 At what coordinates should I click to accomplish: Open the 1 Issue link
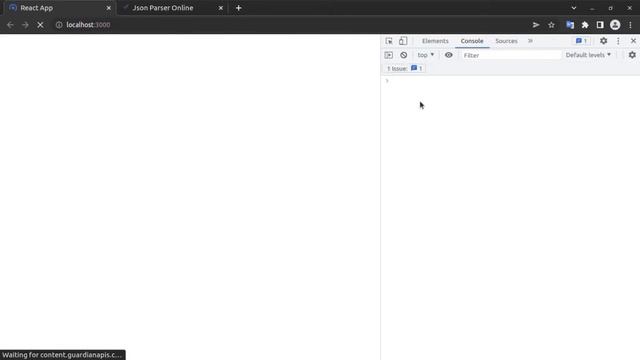(404, 68)
